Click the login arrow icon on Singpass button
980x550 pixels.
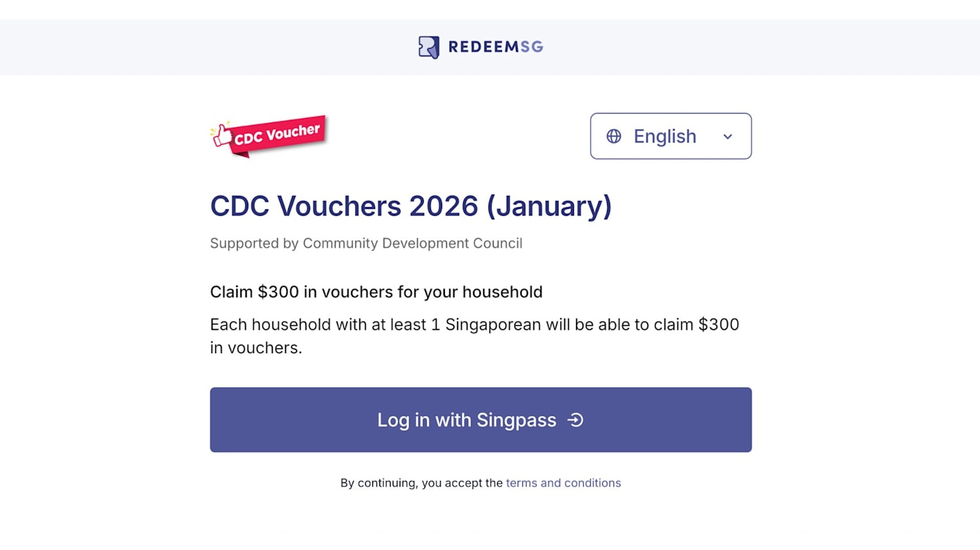(576, 420)
